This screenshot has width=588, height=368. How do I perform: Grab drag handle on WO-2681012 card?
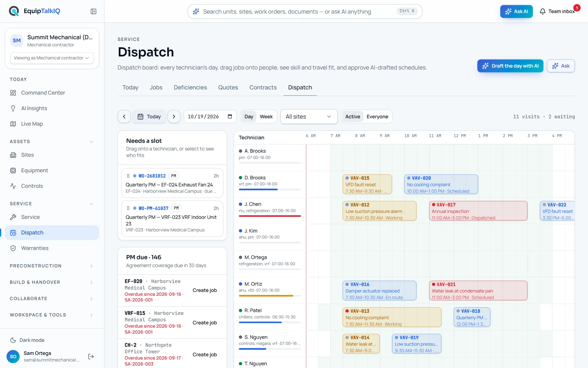(128, 176)
